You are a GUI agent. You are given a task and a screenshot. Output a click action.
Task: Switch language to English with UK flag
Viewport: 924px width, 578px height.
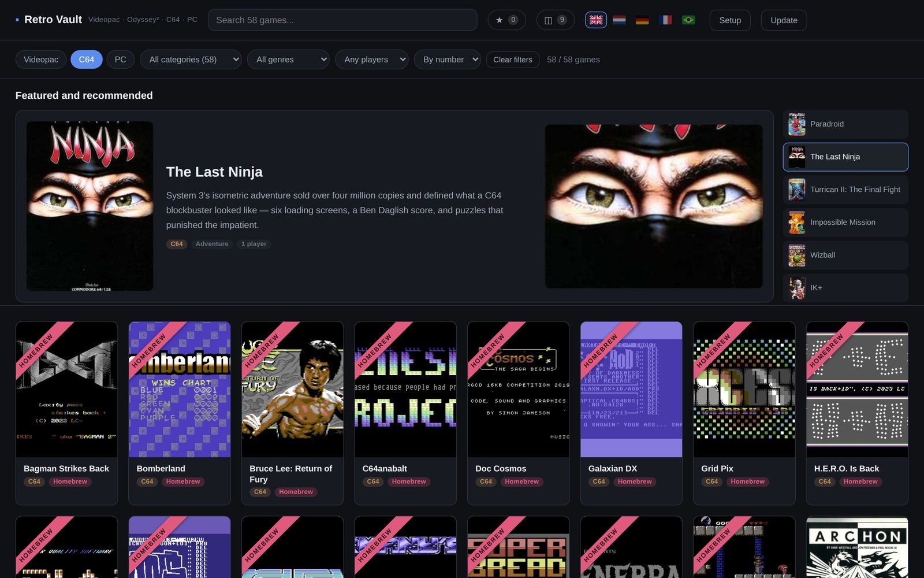coord(596,20)
